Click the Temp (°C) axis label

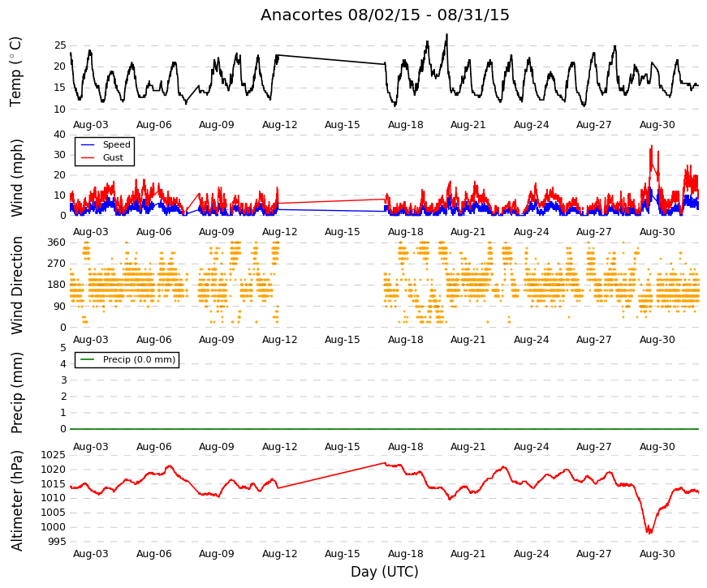pyautogui.click(x=15, y=71)
